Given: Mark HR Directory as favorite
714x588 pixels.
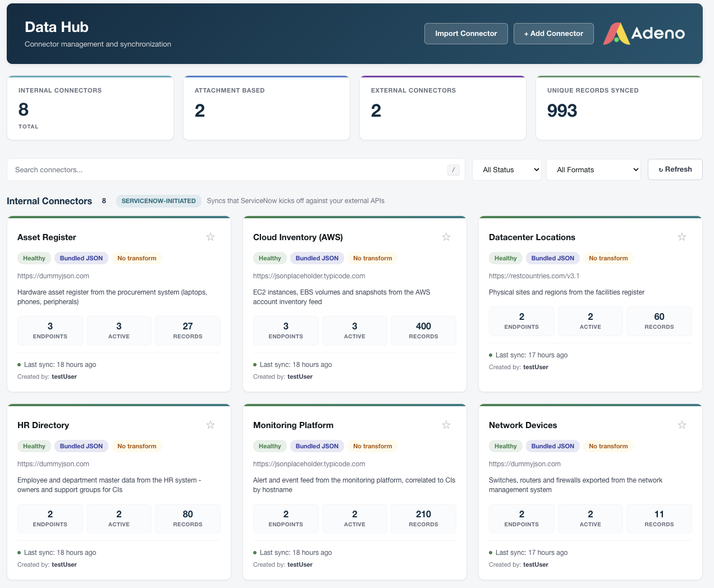Looking at the screenshot, I should point(210,425).
